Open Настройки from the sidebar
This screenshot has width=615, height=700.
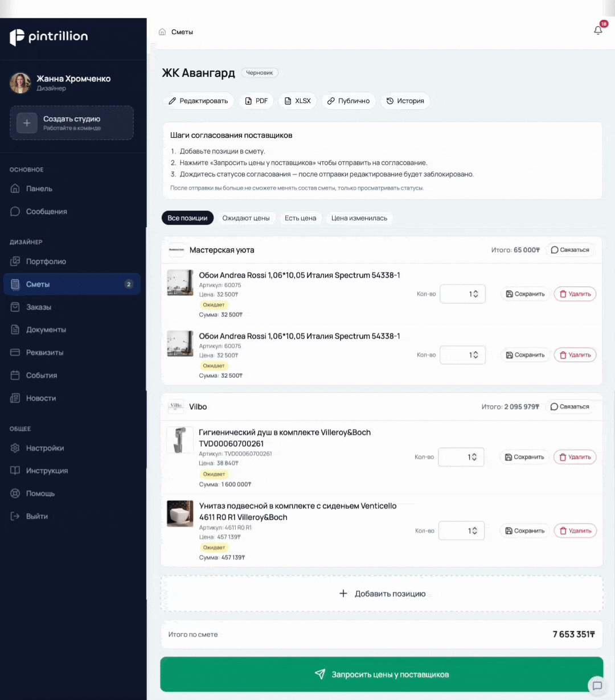pyautogui.click(x=44, y=448)
